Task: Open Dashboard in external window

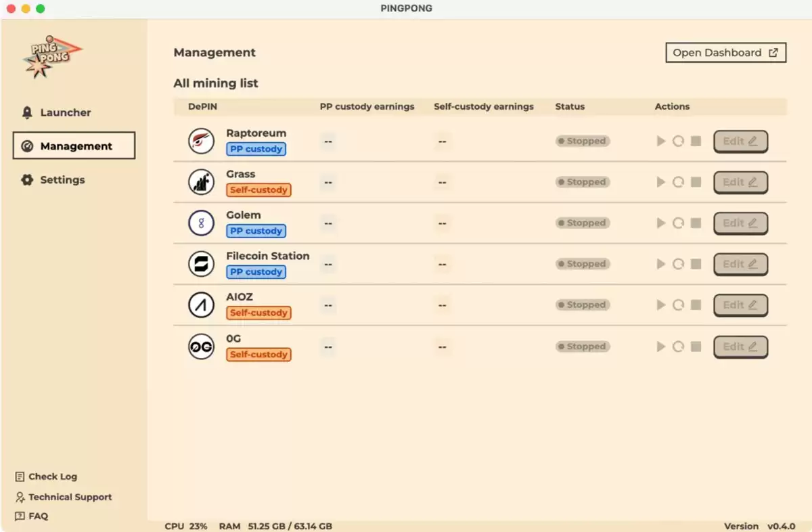Action: pyautogui.click(x=725, y=53)
